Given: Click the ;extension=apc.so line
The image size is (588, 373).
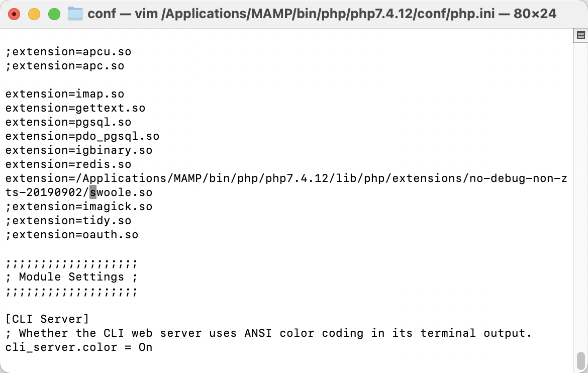Looking at the screenshot, I should (x=65, y=66).
